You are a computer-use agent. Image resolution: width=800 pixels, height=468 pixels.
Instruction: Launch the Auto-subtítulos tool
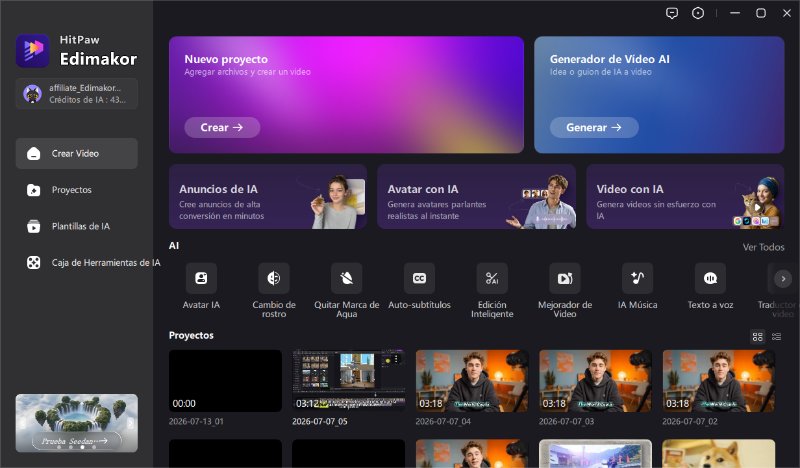pos(419,278)
